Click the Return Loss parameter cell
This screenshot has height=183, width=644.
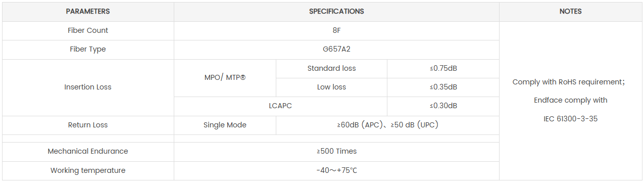[x=88, y=125]
